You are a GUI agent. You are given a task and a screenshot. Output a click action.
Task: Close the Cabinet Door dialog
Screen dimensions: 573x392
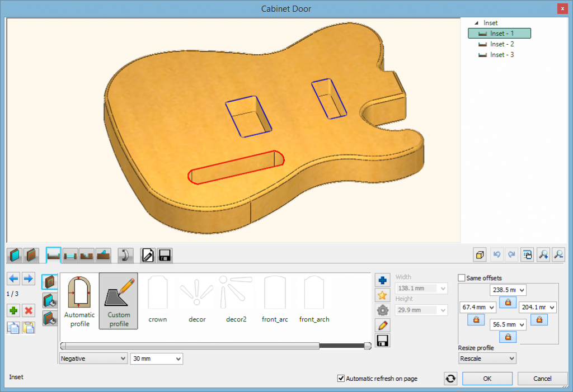(562, 8)
